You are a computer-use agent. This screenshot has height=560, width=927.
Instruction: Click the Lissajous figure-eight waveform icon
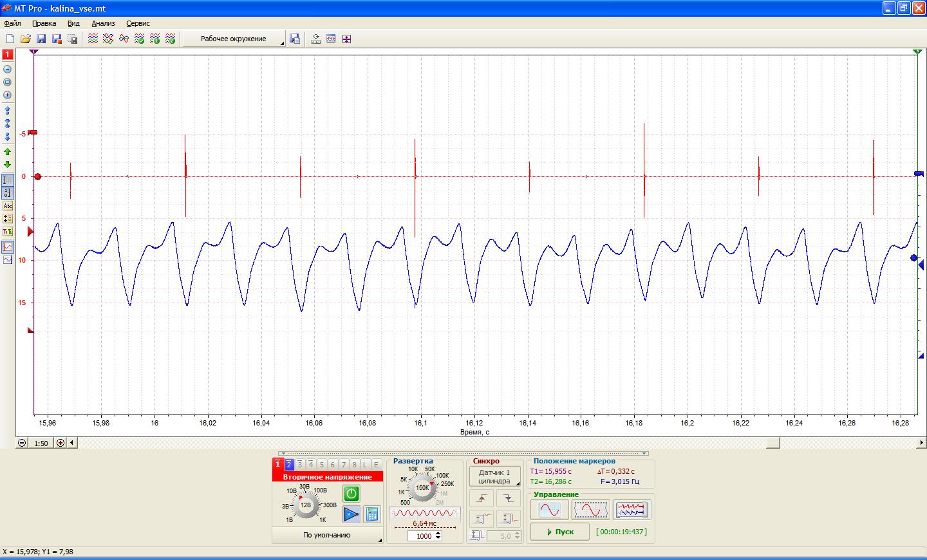pyautogui.click(x=124, y=39)
